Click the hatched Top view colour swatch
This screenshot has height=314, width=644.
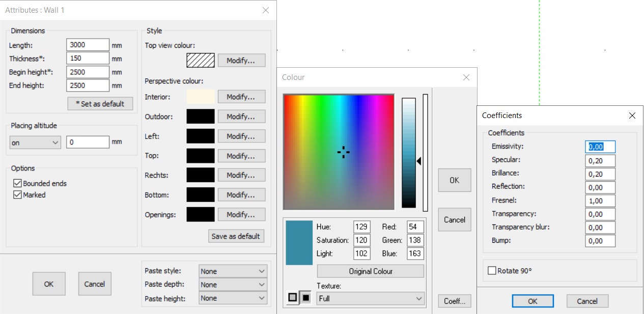pos(201,61)
